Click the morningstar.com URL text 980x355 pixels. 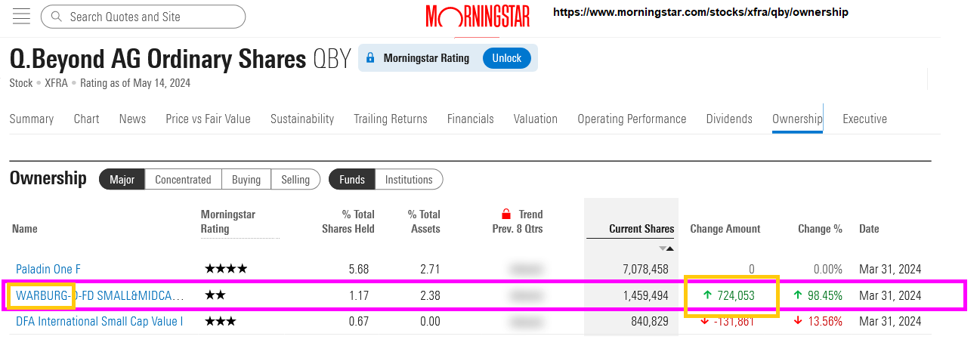[700, 12]
